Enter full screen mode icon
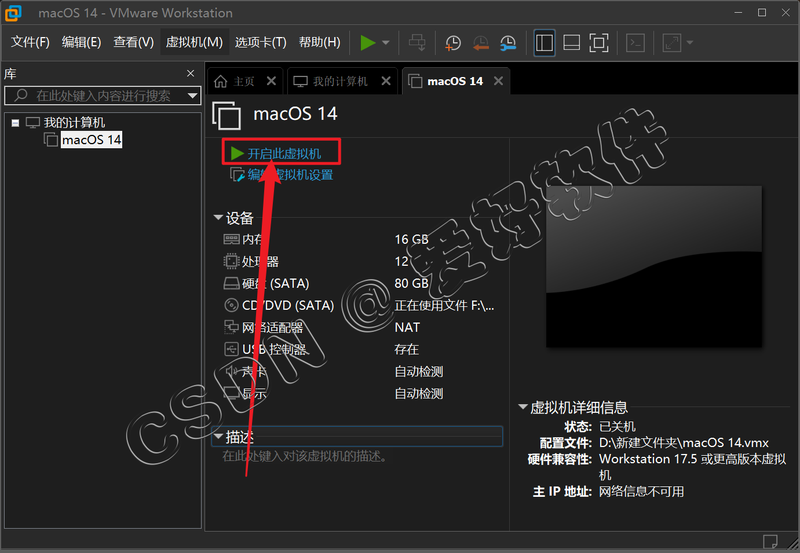The image size is (800, 553). (598, 42)
